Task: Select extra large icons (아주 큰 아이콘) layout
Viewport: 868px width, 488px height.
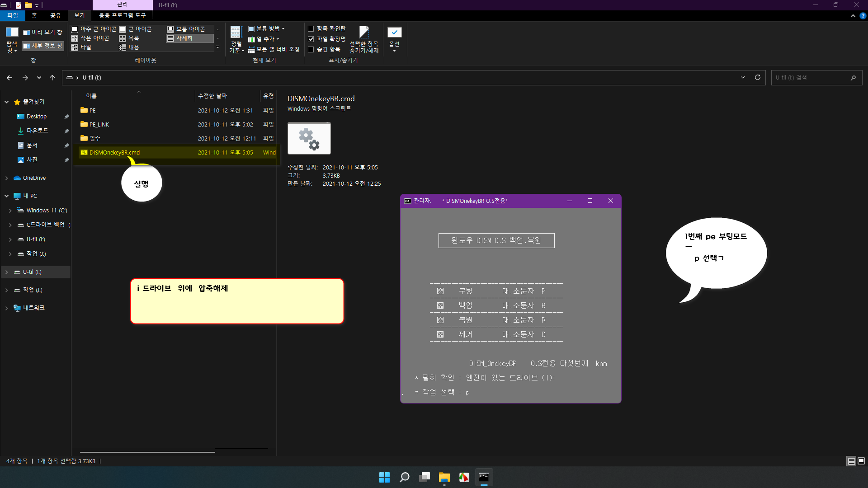Action: 94,29
